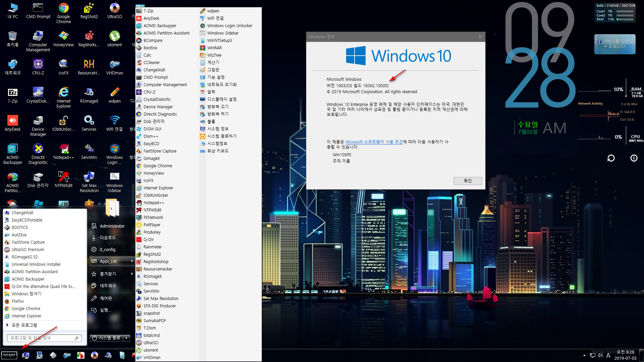This screenshot has height=362, width=644.
Task: Open the Set Max Resolution desktop icon
Action: (89, 182)
